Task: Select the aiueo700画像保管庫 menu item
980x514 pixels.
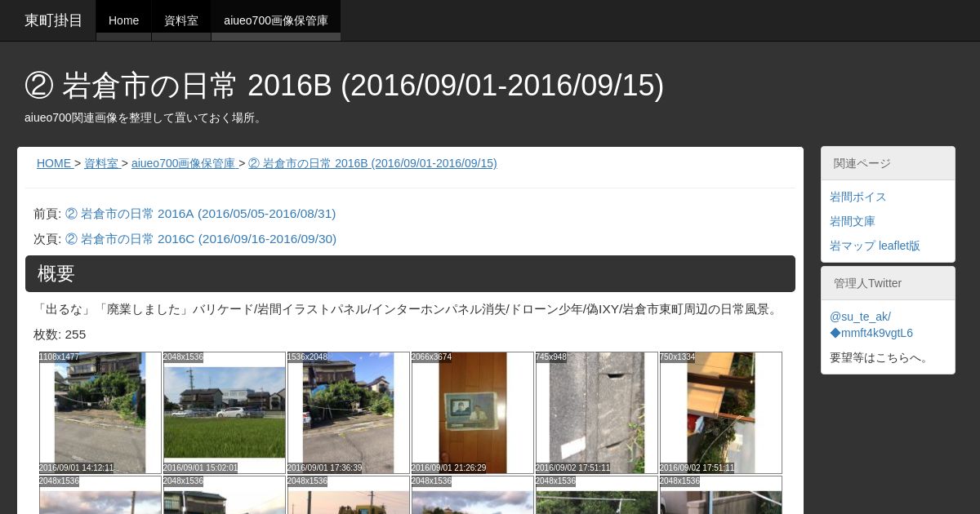Action: 276,20
